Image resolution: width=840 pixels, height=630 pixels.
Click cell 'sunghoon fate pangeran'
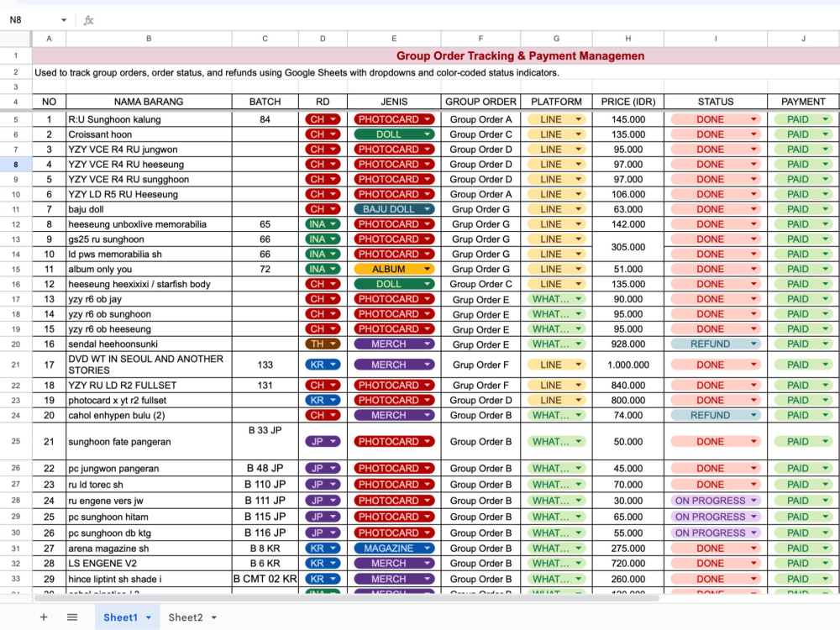pos(149,442)
